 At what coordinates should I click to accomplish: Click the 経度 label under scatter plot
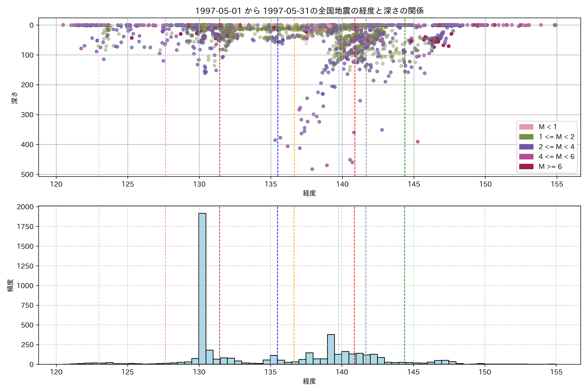309,193
